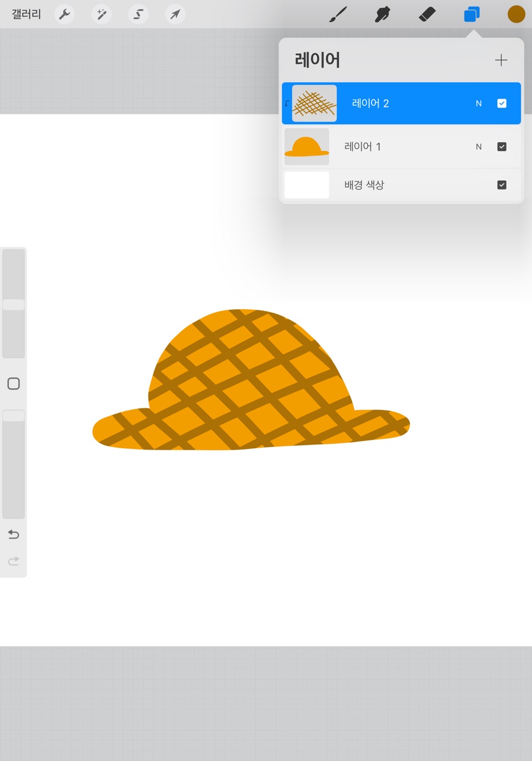Screen dimensions: 532x761
Task: Select the Smudge tool
Action: tap(383, 14)
